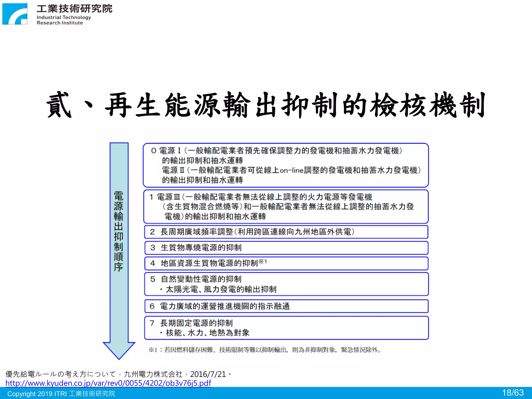This screenshot has height=399, width=532.
Task: Click the page number 18/63
Action: click(513, 393)
